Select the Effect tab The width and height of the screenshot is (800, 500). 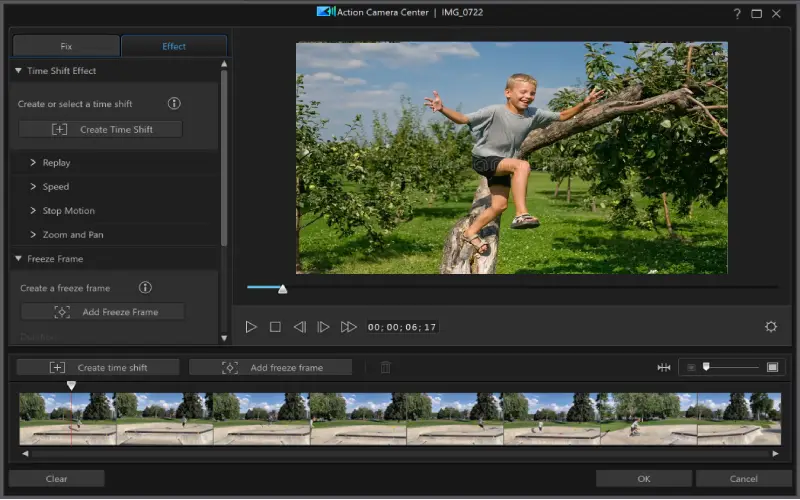coord(174,46)
